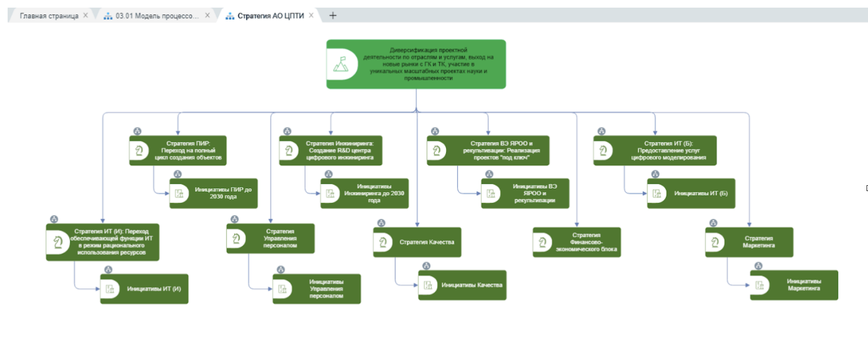Select the Стратегия Управления персоналом node
This screenshot has width=868, height=360.
[x=280, y=239]
